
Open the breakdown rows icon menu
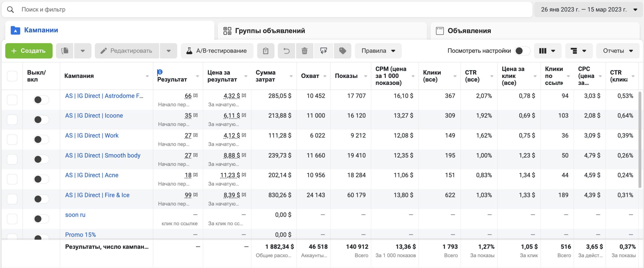[579, 51]
